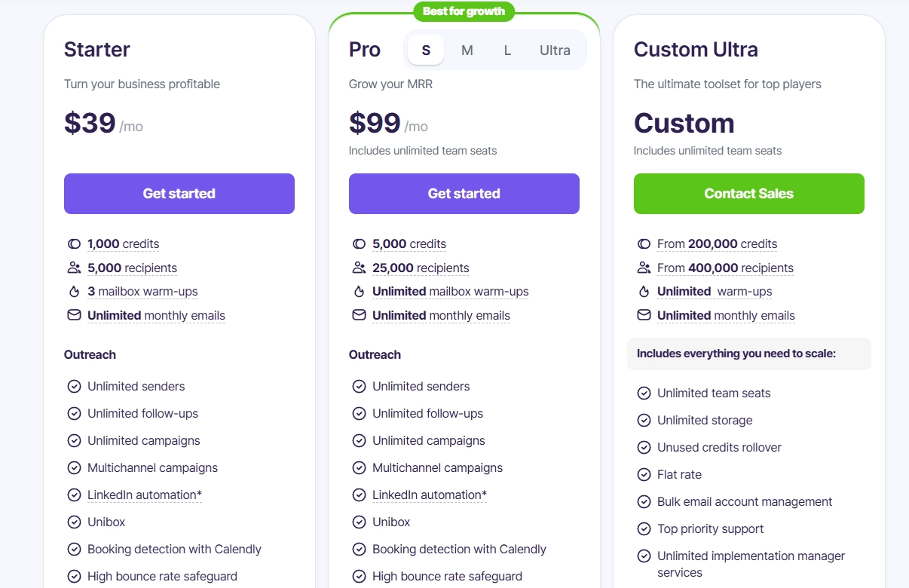
Task: Click checkmark next to Unused credits rollover
Action: [644, 447]
